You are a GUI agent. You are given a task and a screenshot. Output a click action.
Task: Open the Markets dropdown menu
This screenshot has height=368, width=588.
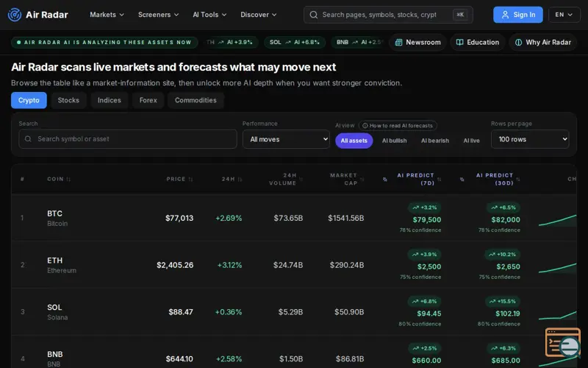coord(107,15)
